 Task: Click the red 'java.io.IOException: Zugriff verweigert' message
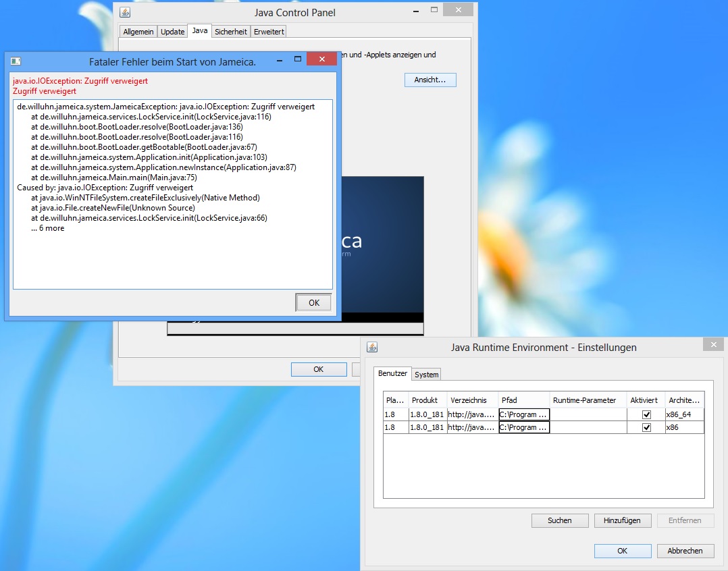(x=80, y=81)
